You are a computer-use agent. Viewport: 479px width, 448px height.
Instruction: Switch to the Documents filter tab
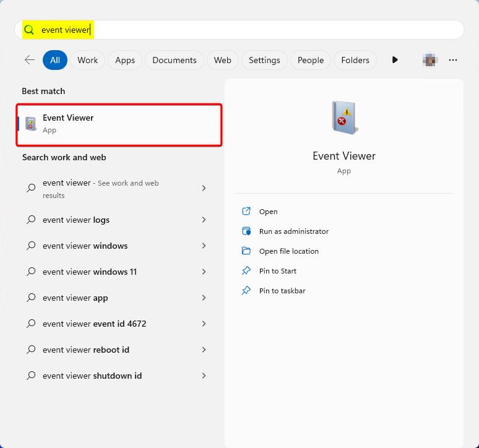pos(175,60)
